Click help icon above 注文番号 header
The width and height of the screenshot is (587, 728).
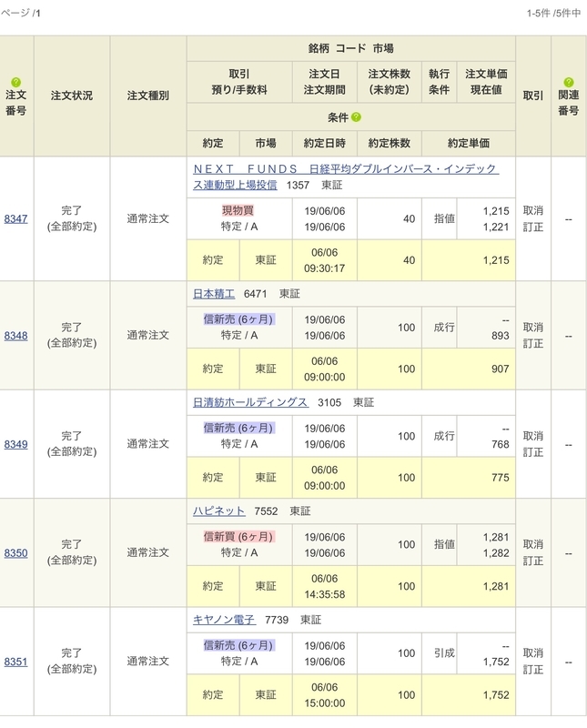click(15, 83)
